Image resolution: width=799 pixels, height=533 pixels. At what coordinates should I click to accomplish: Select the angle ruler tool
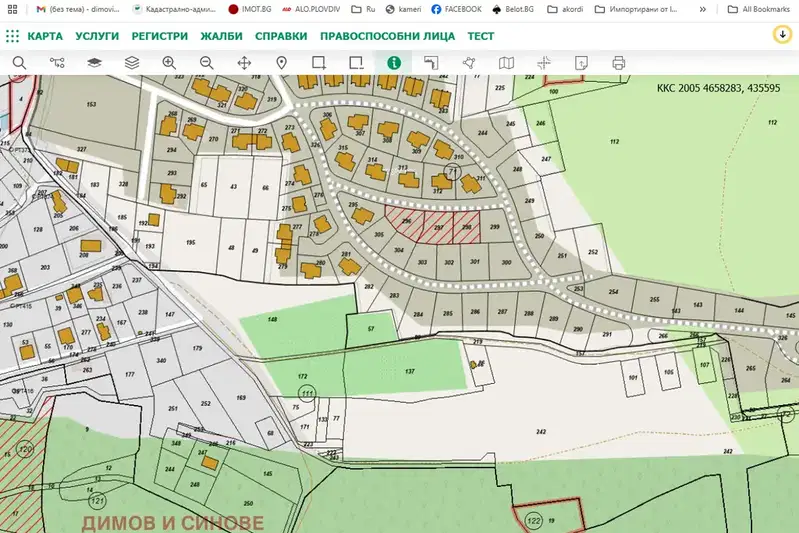coord(431,63)
